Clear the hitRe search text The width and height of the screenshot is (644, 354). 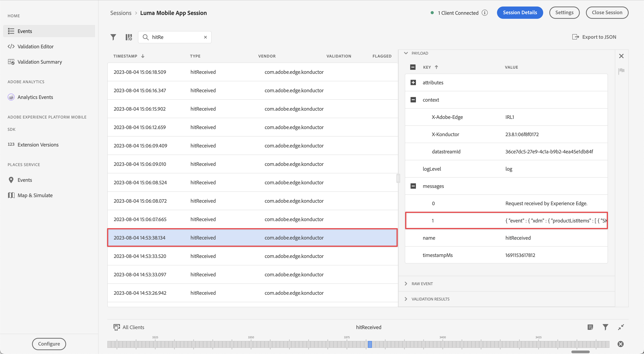tap(205, 37)
